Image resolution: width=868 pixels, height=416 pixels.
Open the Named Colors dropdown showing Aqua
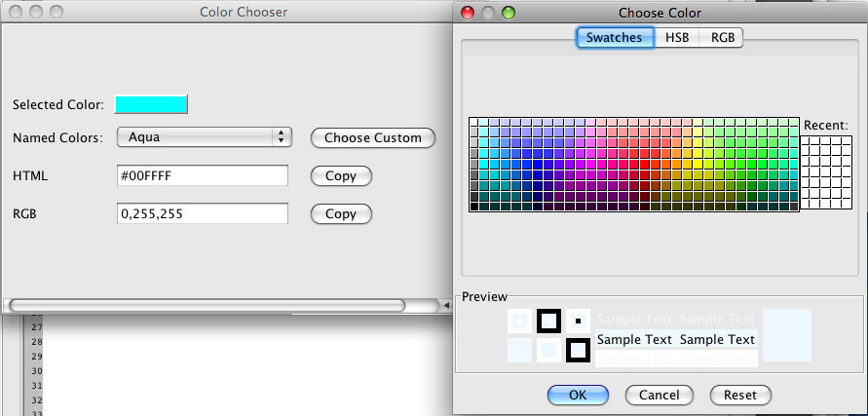point(205,137)
